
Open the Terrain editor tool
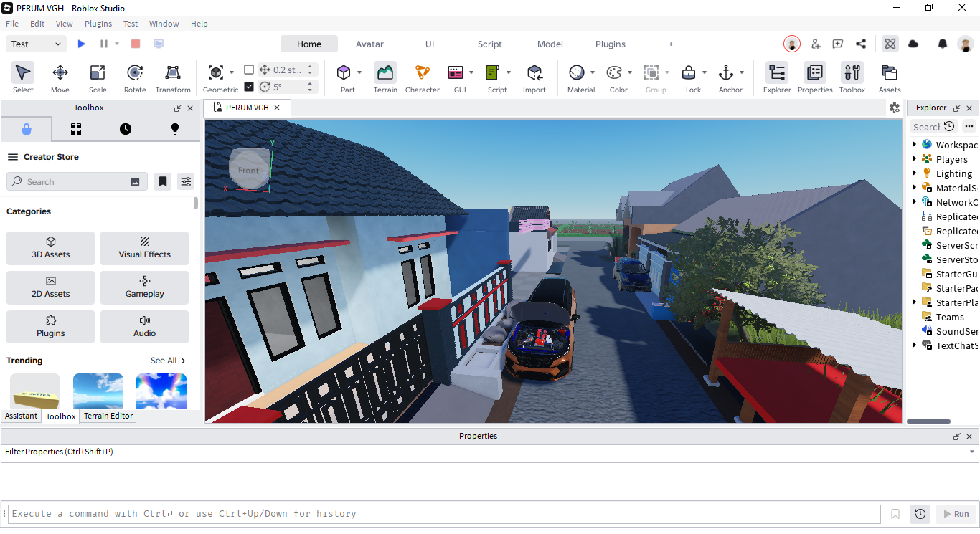385,78
